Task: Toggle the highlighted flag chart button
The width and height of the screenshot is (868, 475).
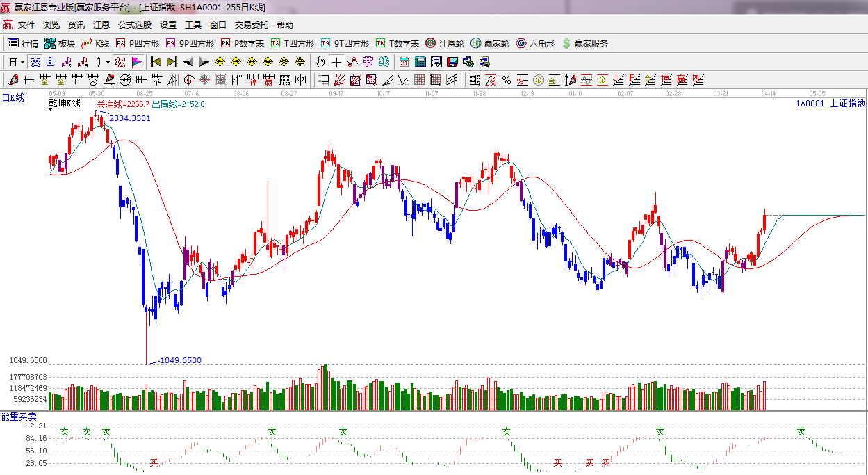Action: pyautogui.click(x=136, y=62)
